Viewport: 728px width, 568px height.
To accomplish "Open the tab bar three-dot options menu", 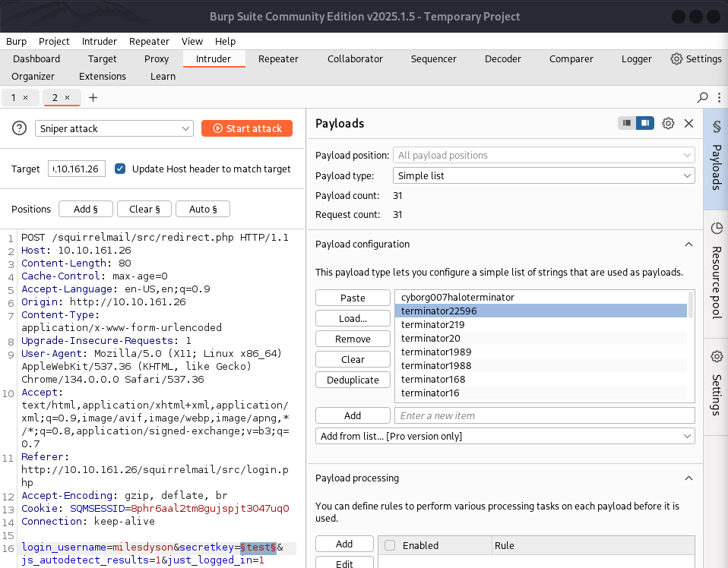I will [719, 97].
